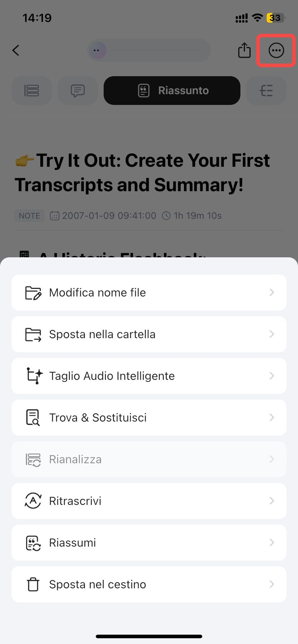Open the chat bubble tab icon
298x644 pixels.
(78, 91)
